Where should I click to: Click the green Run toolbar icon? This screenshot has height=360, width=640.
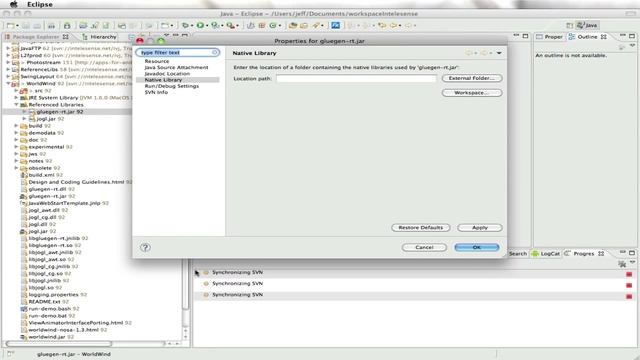pos(200,25)
